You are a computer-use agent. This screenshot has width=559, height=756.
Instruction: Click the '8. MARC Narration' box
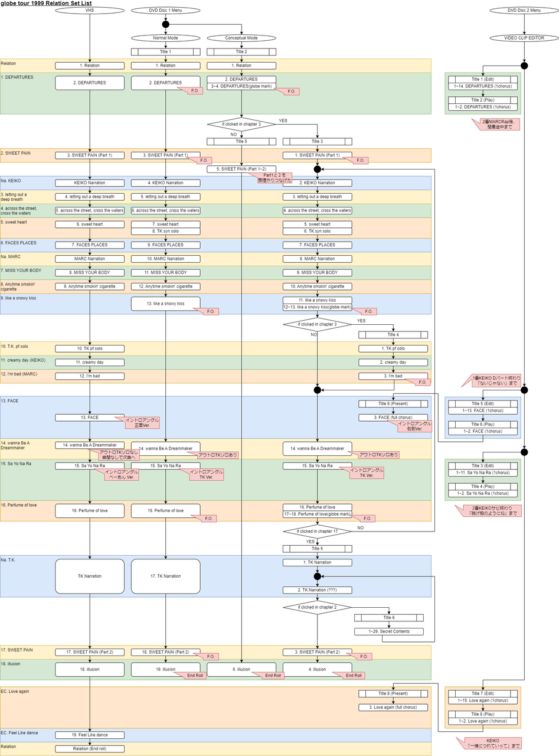tap(318, 259)
